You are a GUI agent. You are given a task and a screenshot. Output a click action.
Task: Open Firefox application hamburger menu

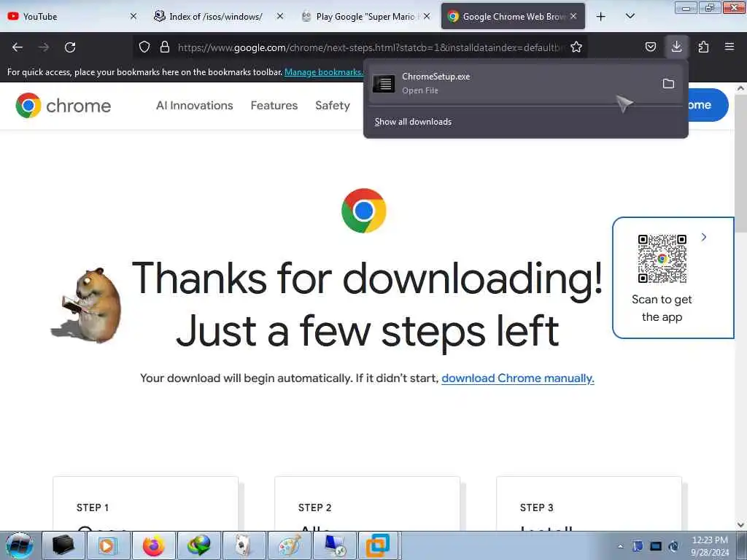click(729, 47)
